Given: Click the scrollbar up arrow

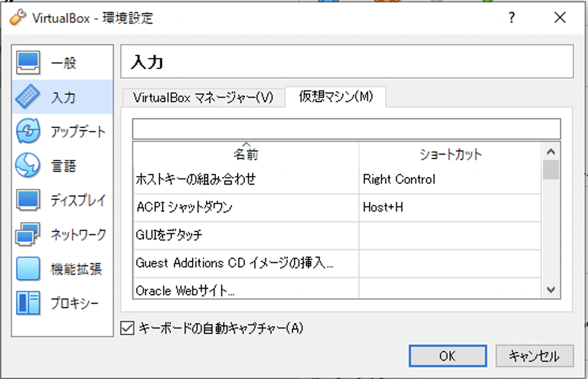Looking at the screenshot, I should click(550, 152).
